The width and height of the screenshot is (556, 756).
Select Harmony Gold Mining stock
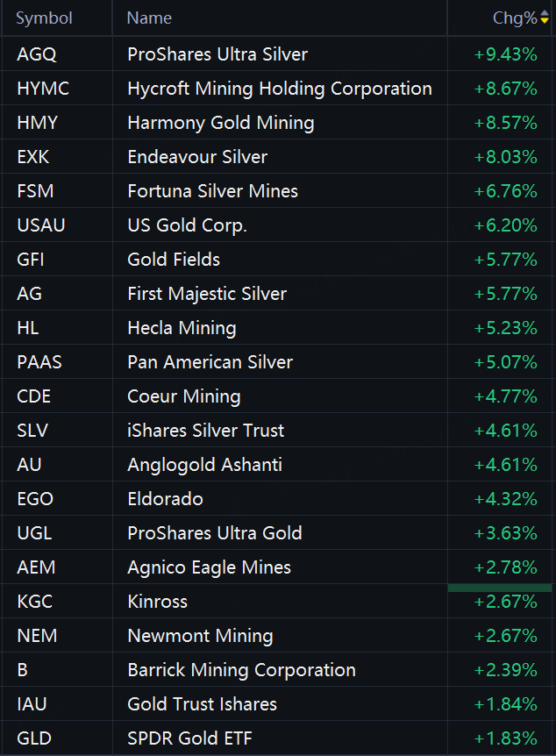[x=220, y=123]
